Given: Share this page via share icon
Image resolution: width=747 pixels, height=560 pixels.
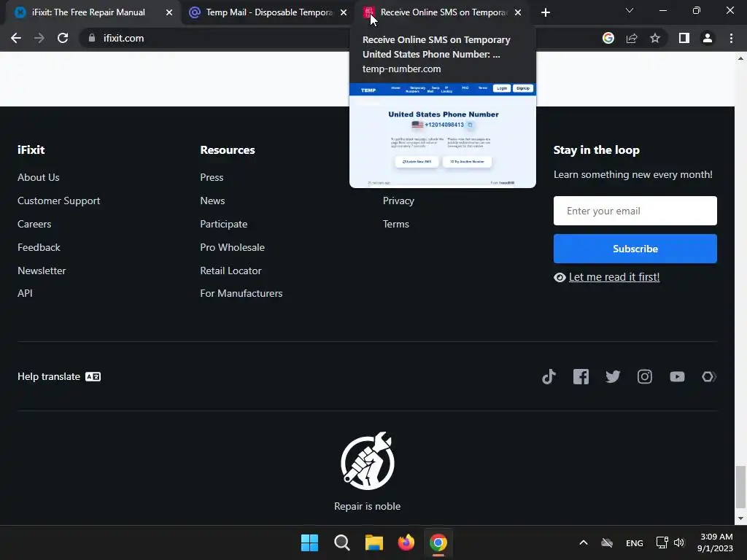Looking at the screenshot, I should (x=632, y=38).
